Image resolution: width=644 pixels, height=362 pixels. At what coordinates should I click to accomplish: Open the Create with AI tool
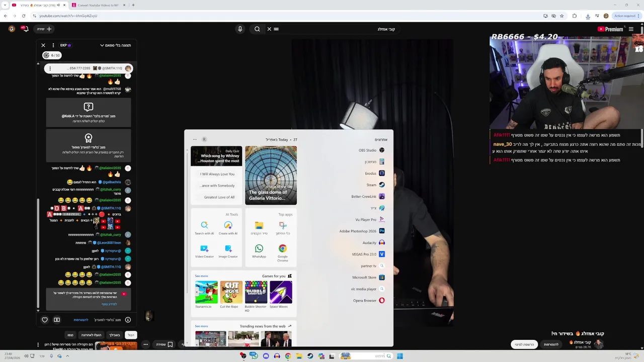[x=228, y=228]
